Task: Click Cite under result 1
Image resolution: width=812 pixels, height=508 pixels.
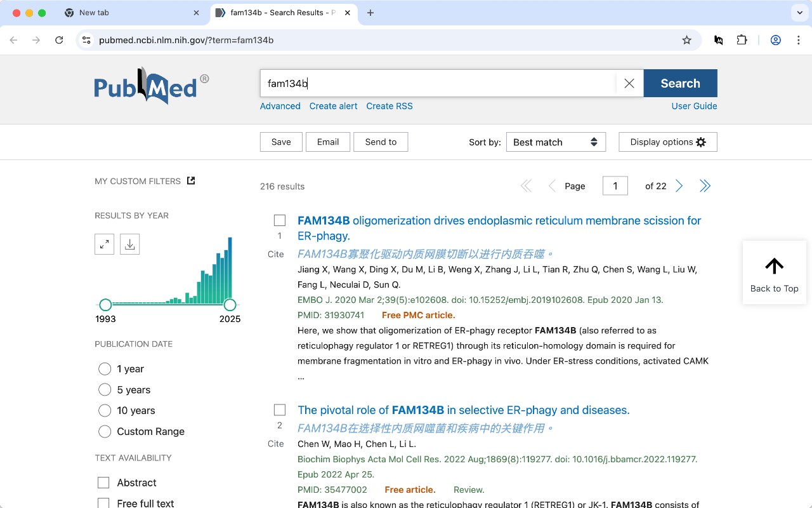Action: tap(276, 254)
